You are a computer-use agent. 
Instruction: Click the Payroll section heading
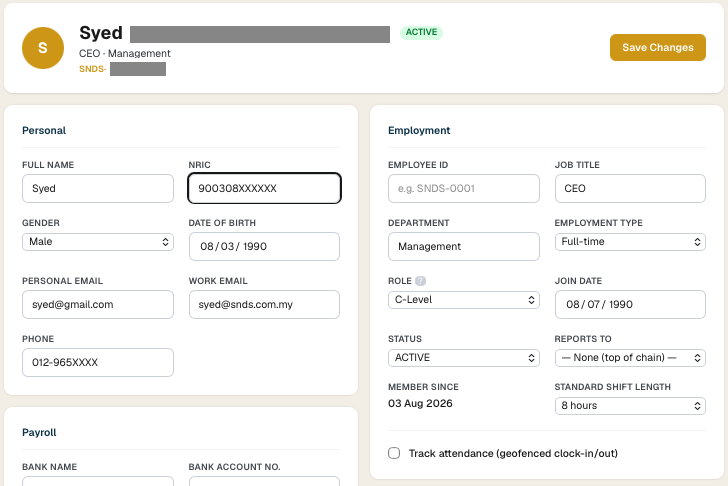click(x=39, y=432)
